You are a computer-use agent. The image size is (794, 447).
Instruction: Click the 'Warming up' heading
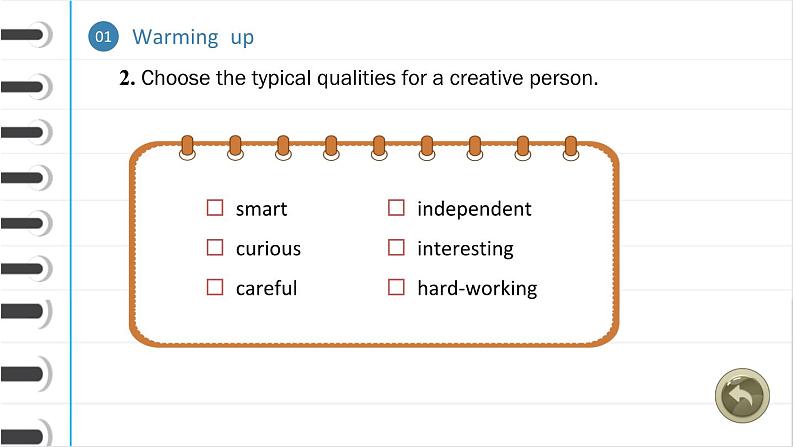tap(193, 38)
